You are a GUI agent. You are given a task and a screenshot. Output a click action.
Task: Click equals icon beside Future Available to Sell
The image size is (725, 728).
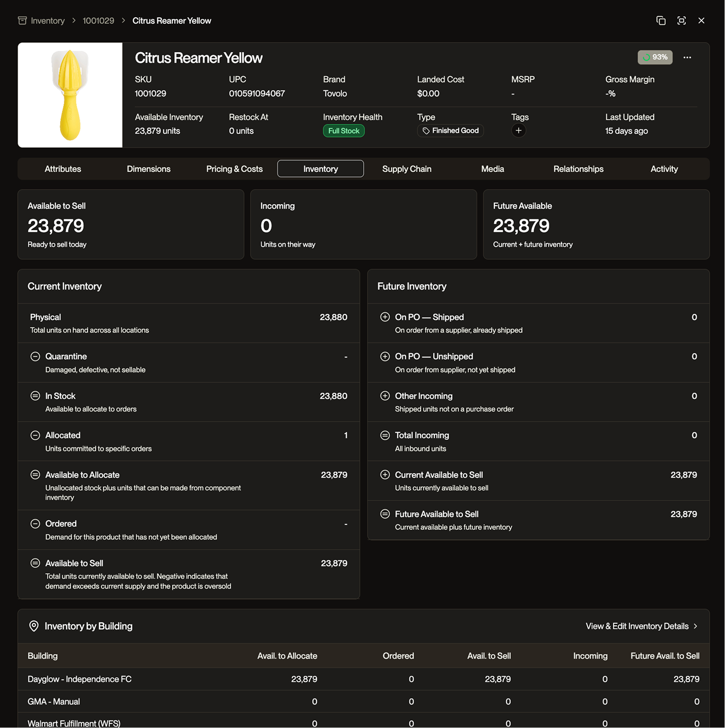[x=385, y=514]
